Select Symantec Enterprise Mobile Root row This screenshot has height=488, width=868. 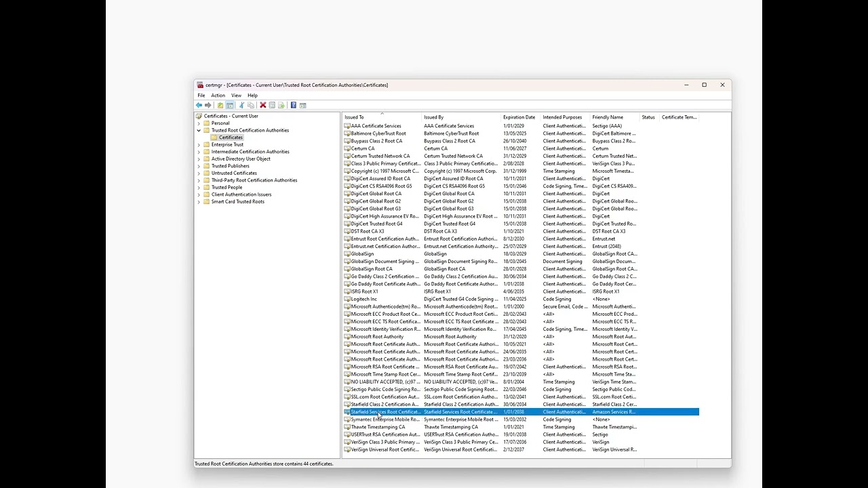point(521,420)
